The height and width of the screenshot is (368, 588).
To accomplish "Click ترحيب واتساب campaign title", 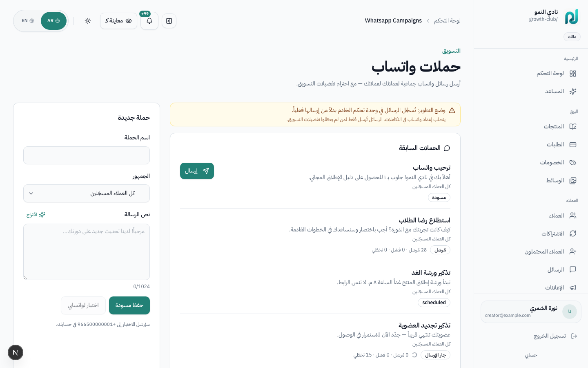I will coord(432,168).
